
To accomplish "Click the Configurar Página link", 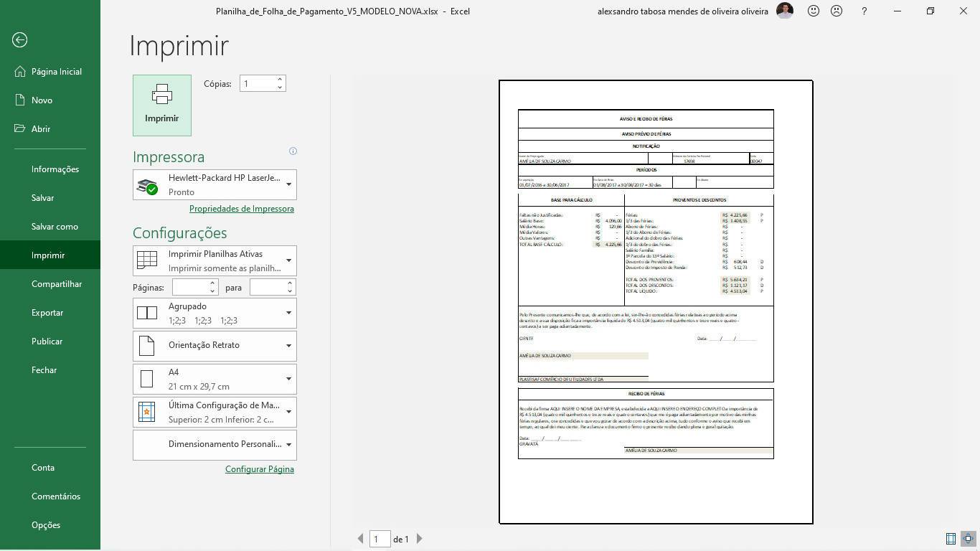I will pyautogui.click(x=260, y=469).
